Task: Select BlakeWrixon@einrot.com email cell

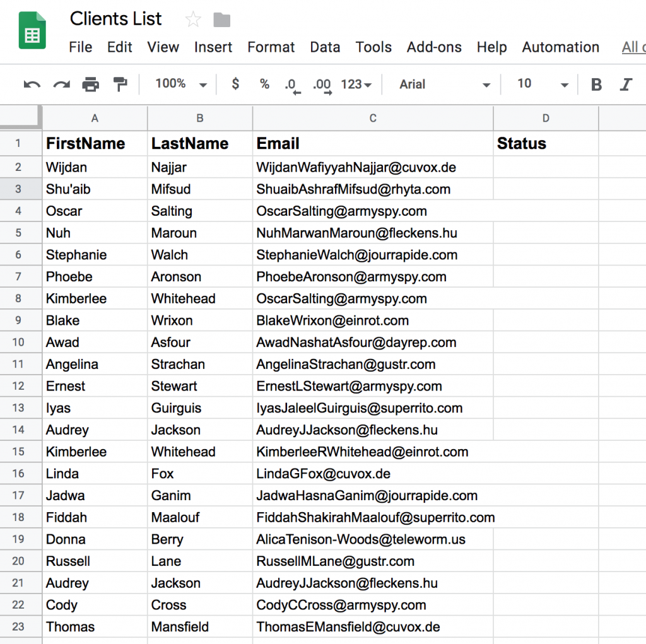Action: point(373,320)
